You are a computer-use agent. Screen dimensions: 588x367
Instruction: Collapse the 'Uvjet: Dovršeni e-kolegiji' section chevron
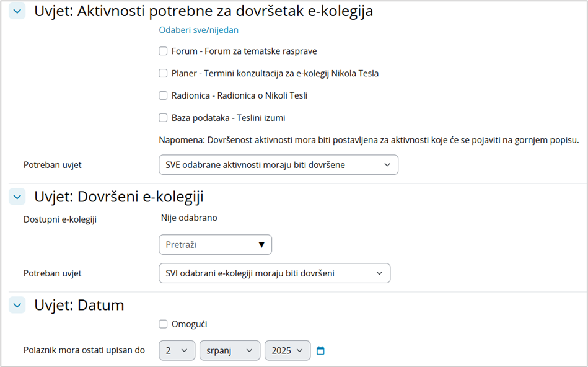[17, 197]
